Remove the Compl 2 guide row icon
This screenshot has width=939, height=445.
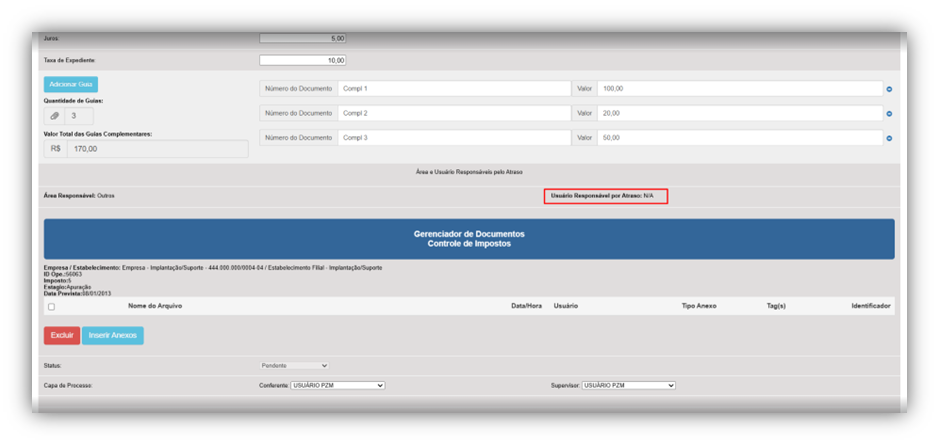(889, 114)
